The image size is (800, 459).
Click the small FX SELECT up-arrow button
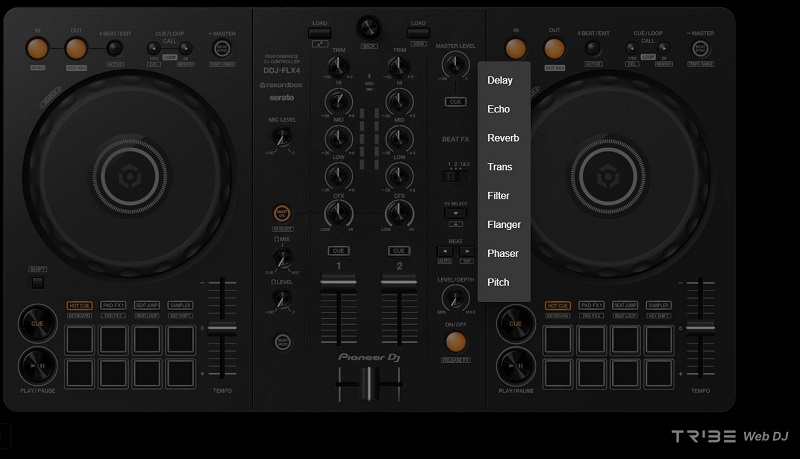tap(455, 224)
